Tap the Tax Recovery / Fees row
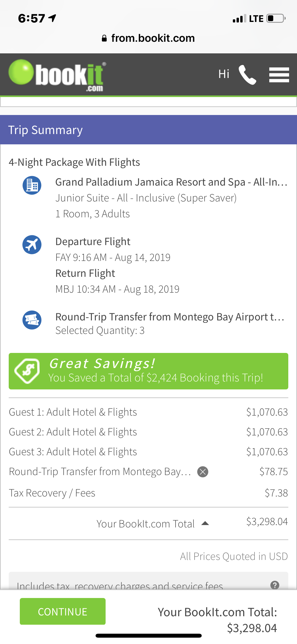 [52, 493]
